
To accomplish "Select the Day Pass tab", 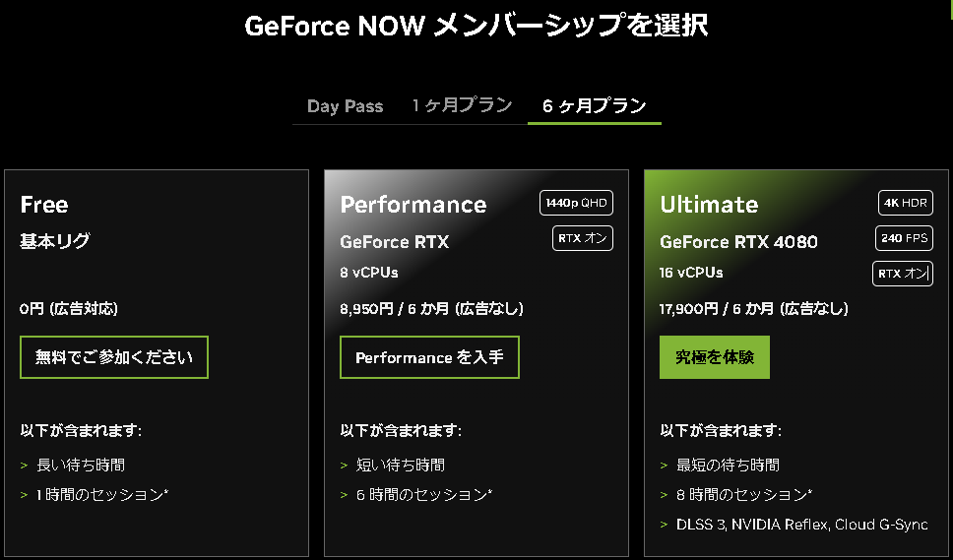I will (345, 106).
